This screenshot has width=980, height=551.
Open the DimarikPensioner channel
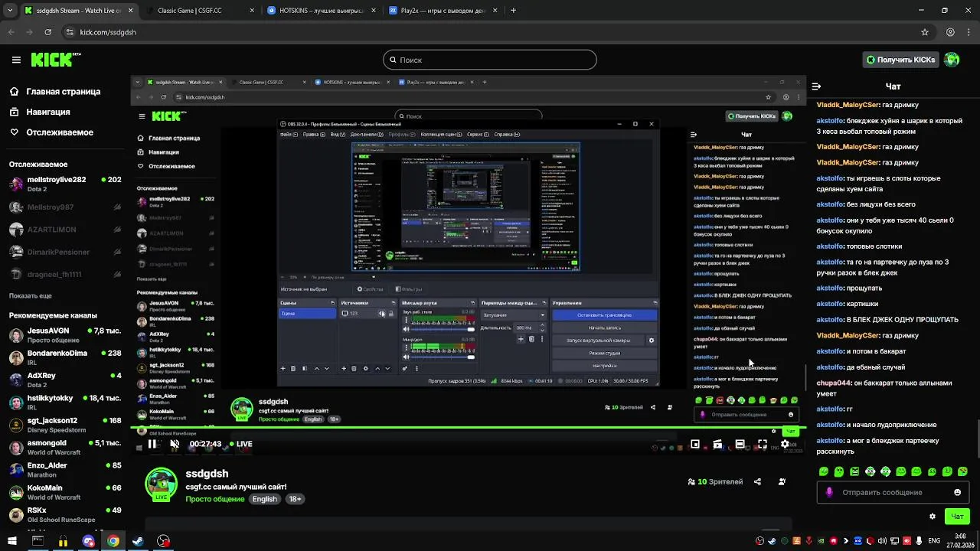click(65, 252)
